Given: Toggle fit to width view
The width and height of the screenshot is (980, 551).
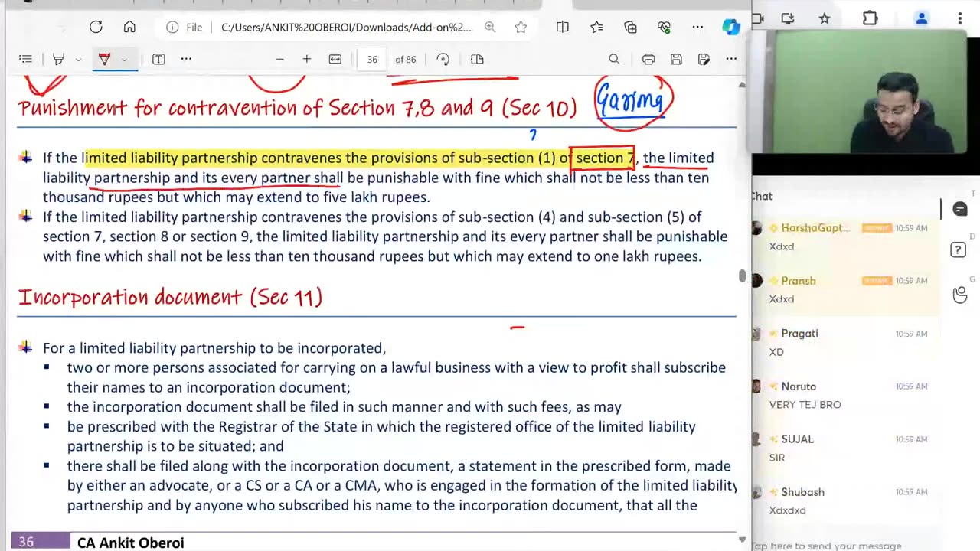Looking at the screenshot, I should point(335,59).
